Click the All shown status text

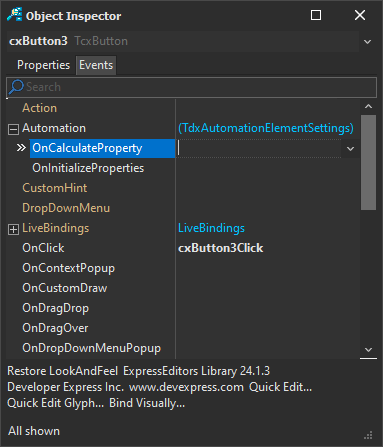coord(34,431)
